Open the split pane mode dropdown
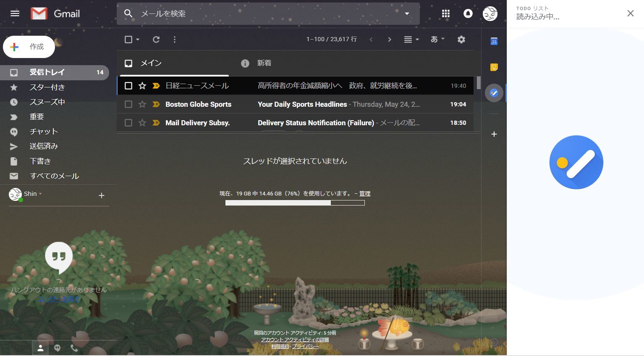 pyautogui.click(x=411, y=40)
